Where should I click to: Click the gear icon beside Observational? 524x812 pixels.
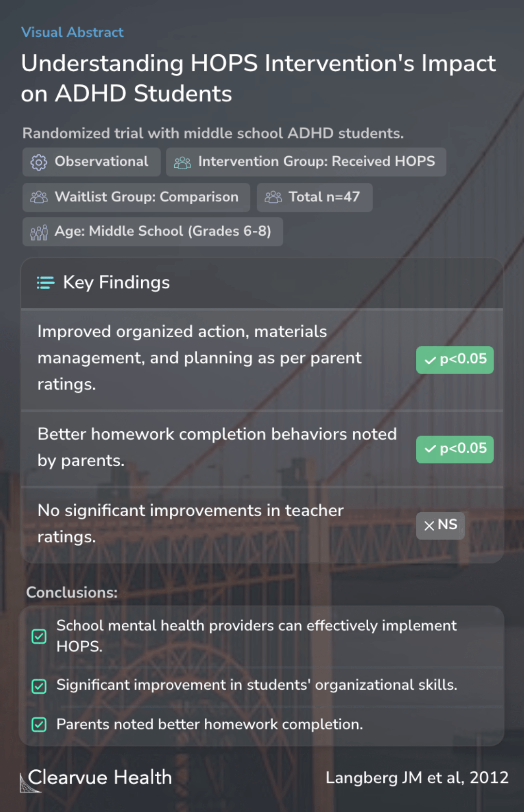click(39, 162)
